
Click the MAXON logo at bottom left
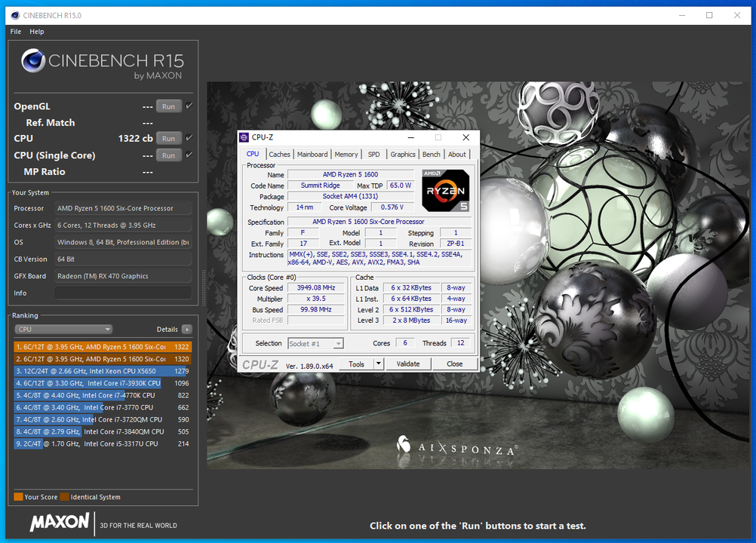click(60, 522)
